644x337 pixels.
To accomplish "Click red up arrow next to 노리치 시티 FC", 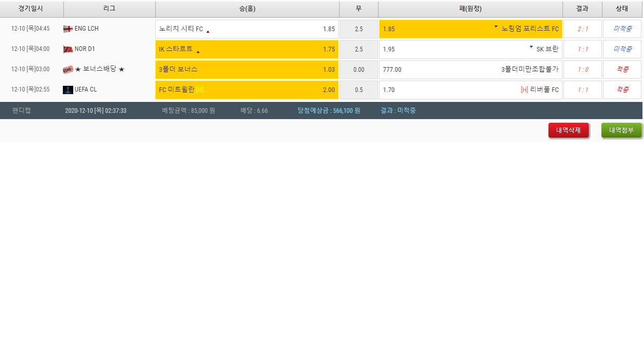I will 208,32.
